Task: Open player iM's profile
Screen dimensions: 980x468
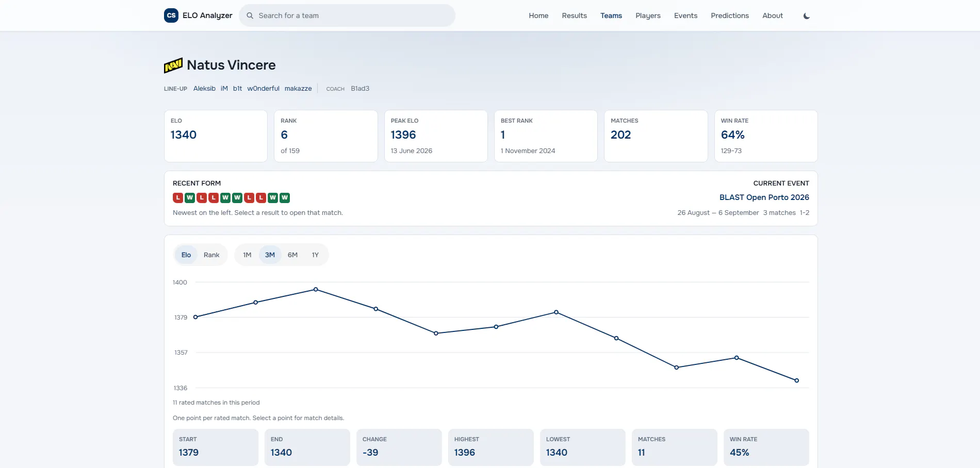Action: point(224,89)
